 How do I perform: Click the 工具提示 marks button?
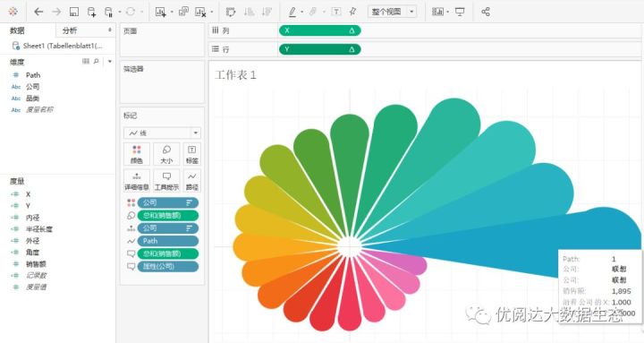tap(166, 181)
